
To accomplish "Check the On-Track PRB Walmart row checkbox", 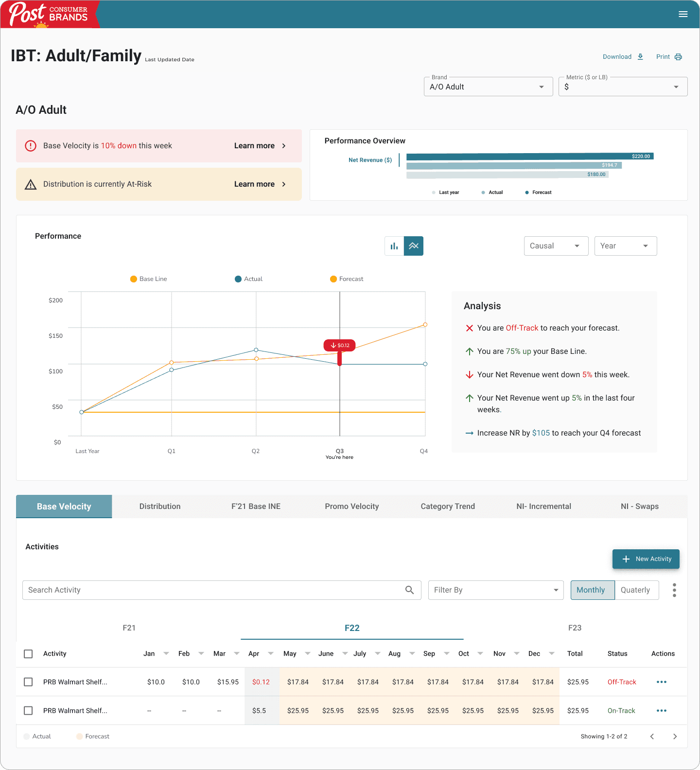I will tap(28, 711).
